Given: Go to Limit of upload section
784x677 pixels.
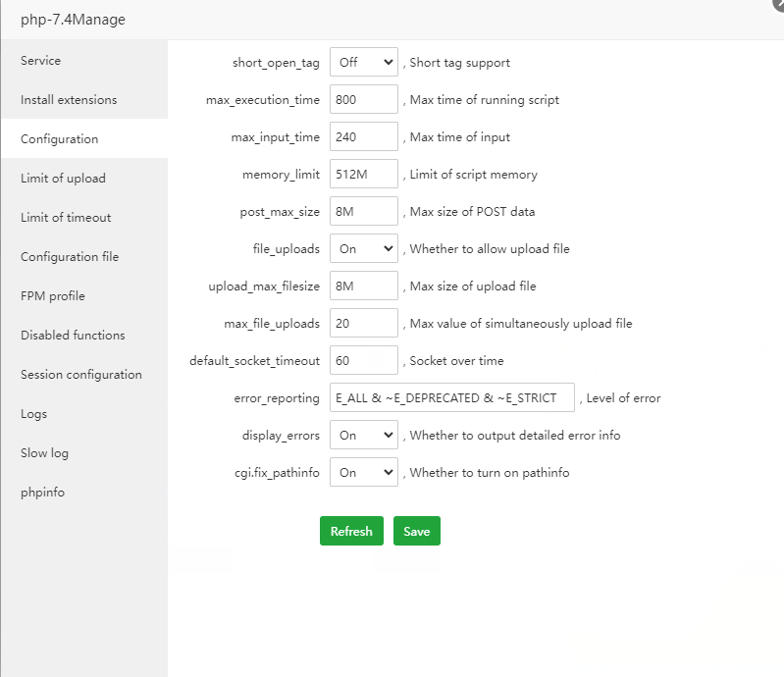Looking at the screenshot, I should point(63,179).
